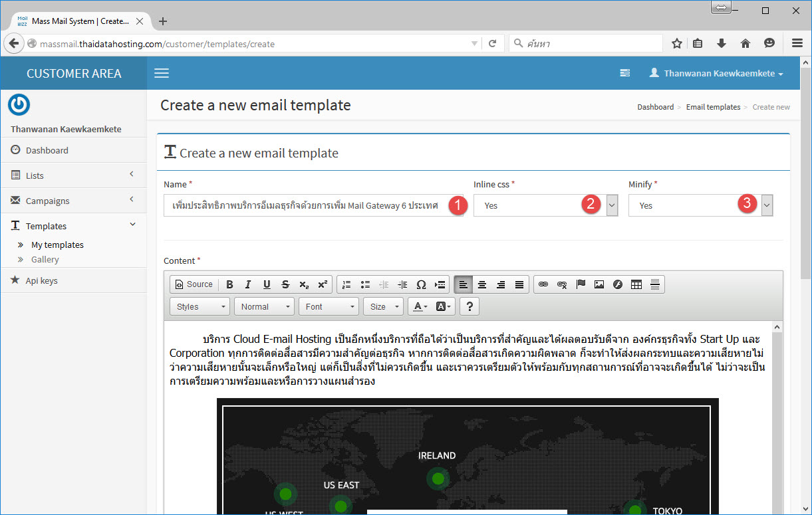The image size is (812, 515).
Task: Apply strikethrough formatting
Action: click(x=285, y=284)
